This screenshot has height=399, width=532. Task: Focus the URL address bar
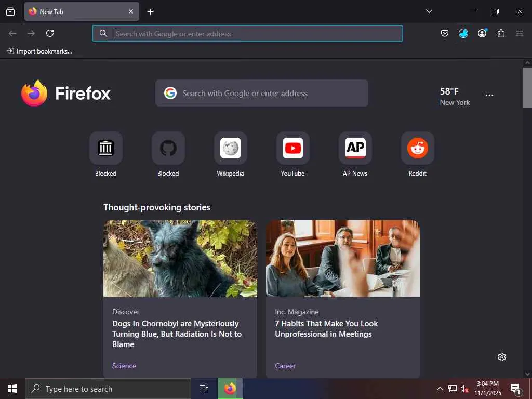tap(247, 33)
